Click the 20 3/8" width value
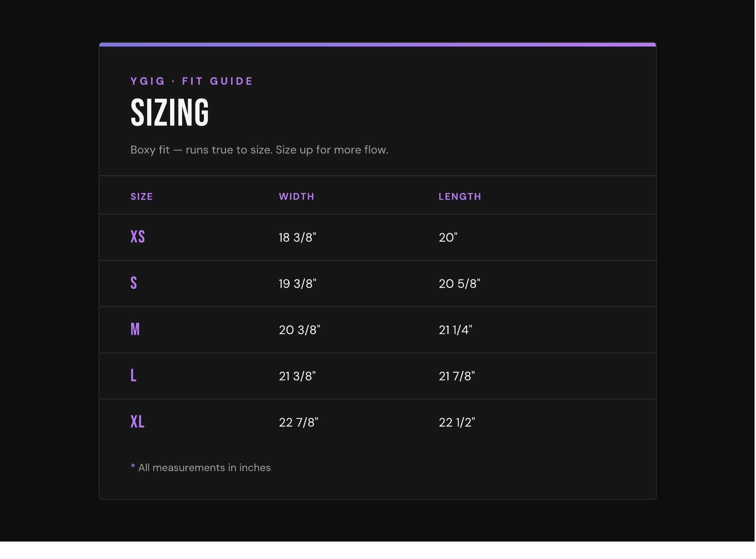756x559 pixels. coord(300,330)
